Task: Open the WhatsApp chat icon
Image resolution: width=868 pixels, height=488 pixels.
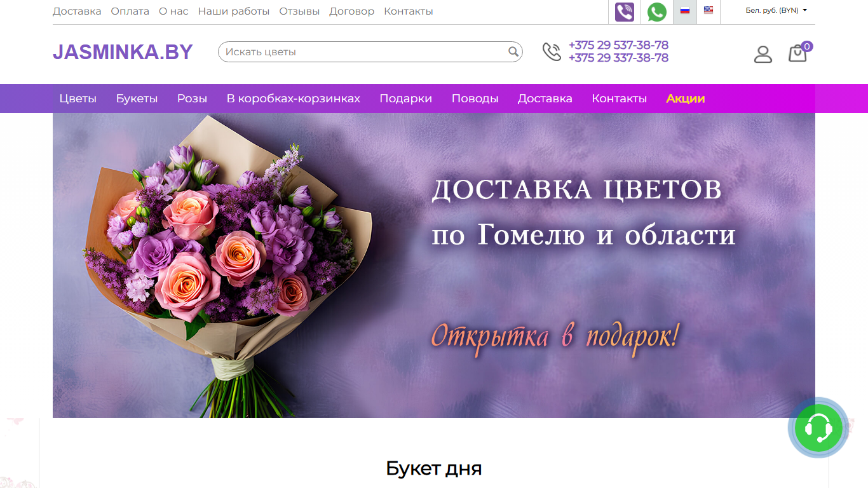Action: click(657, 12)
